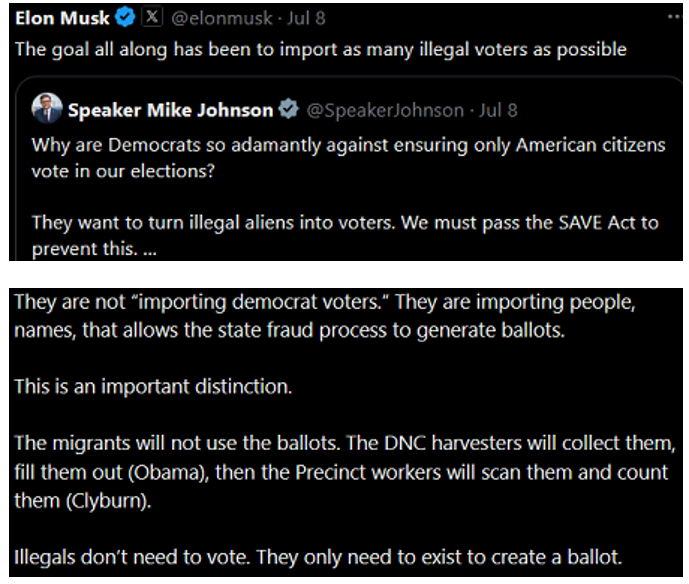Click the line 'This is an important distinction.'
This screenshot has height=584, width=689.
pyautogui.click(x=153, y=387)
